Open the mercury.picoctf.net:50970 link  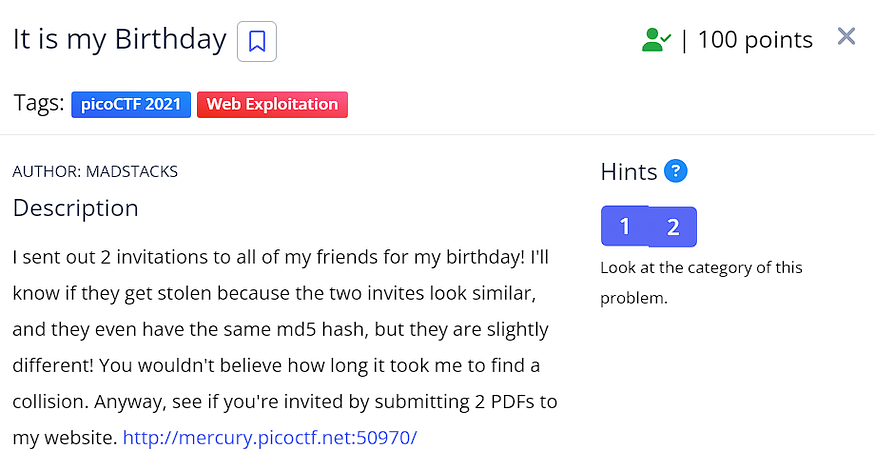point(269,437)
